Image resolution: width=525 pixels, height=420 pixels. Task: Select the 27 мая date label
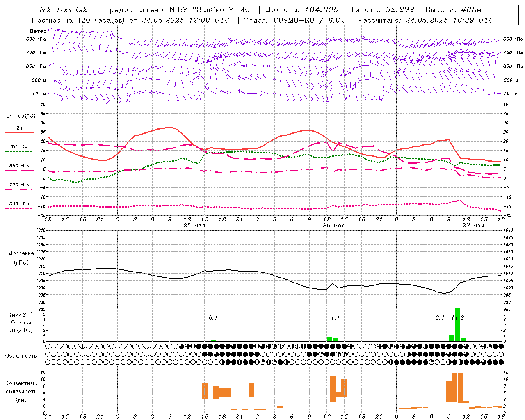[473, 226]
